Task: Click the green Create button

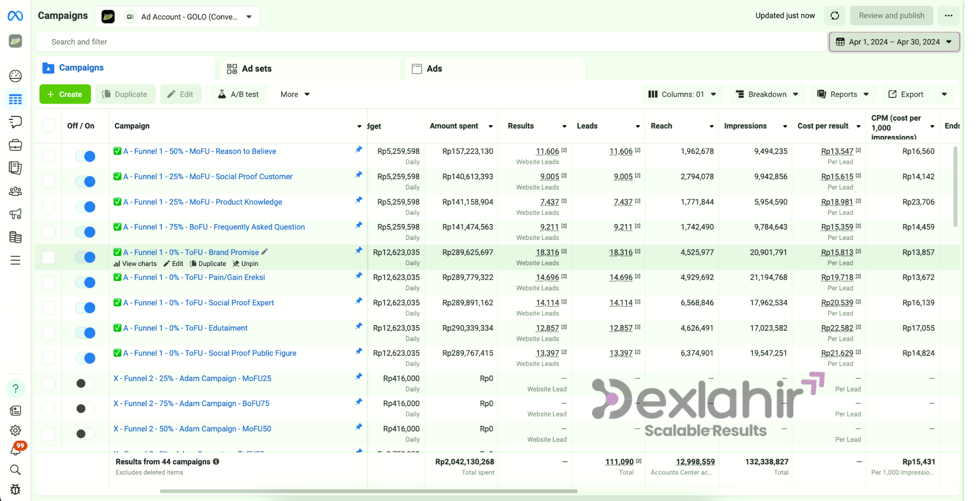Action: click(x=65, y=94)
